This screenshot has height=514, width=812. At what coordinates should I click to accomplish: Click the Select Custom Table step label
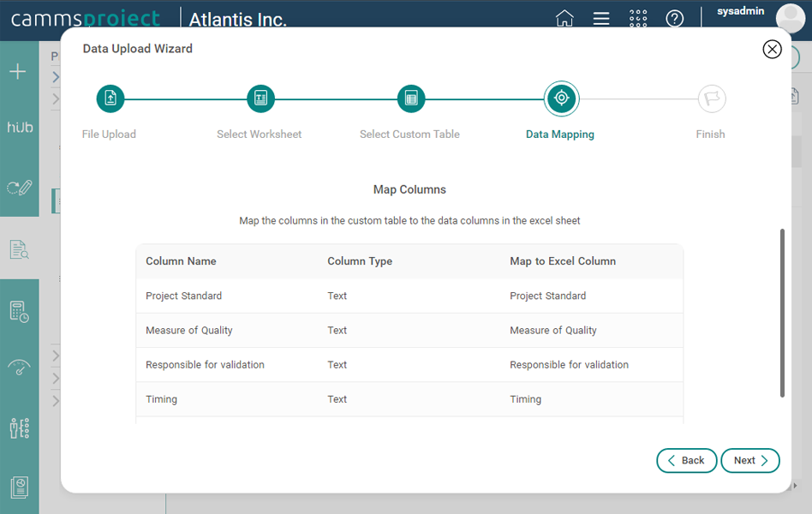(409, 134)
